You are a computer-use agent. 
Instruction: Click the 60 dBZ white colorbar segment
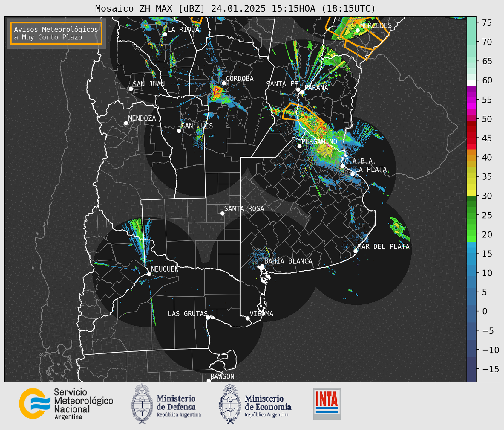(x=471, y=83)
